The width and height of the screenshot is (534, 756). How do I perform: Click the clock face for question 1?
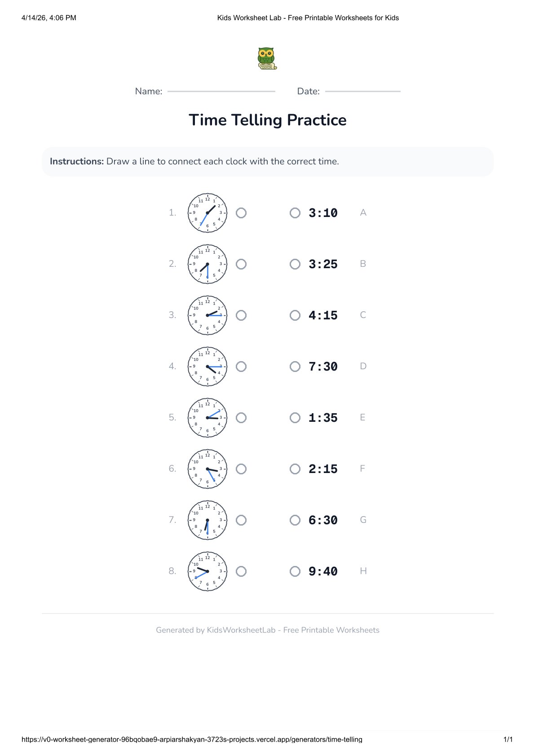207,213
